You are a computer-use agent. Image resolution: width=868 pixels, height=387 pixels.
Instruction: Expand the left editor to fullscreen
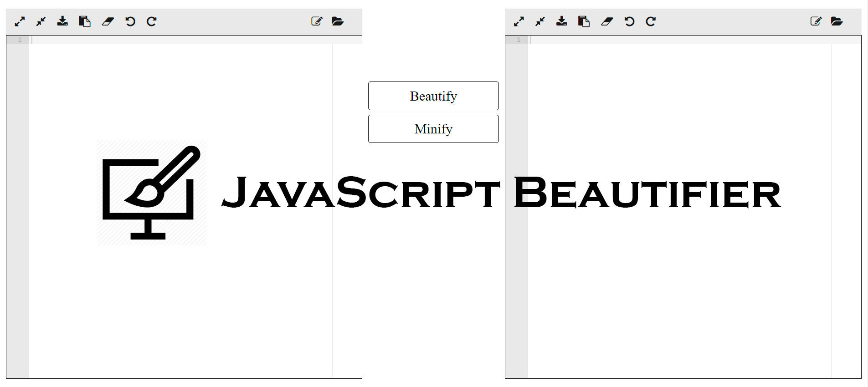click(20, 21)
